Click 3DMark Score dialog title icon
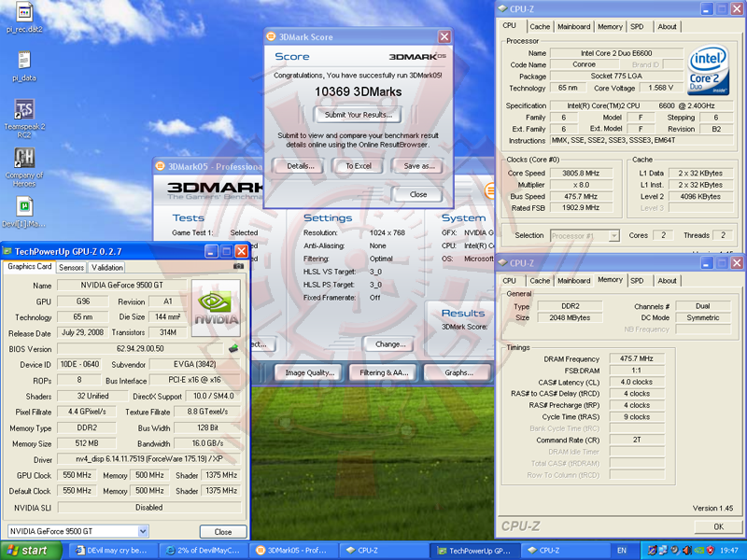 pos(271,36)
